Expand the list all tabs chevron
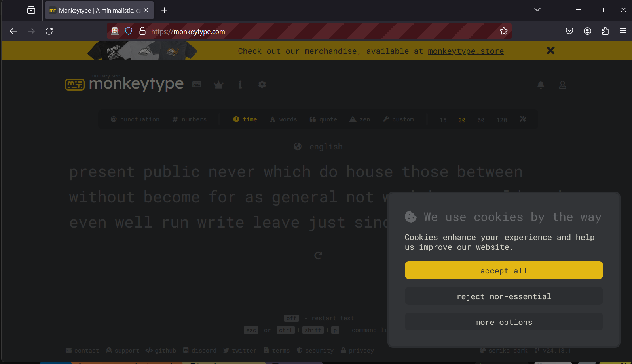This screenshot has height=364, width=632. 537,10
